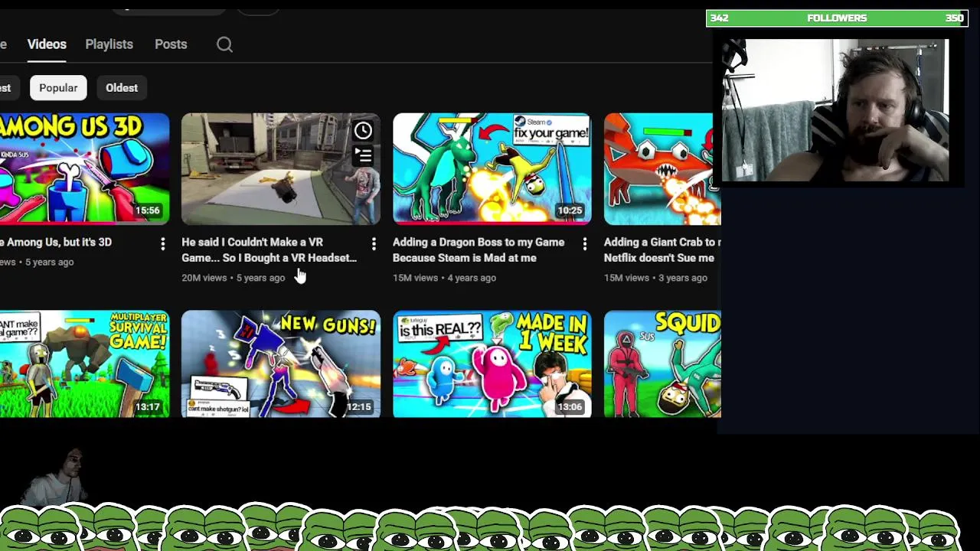Click title 'Adding a Dragon Boss to my Game'
Viewport: 980px width, 551px height.
[479, 250]
